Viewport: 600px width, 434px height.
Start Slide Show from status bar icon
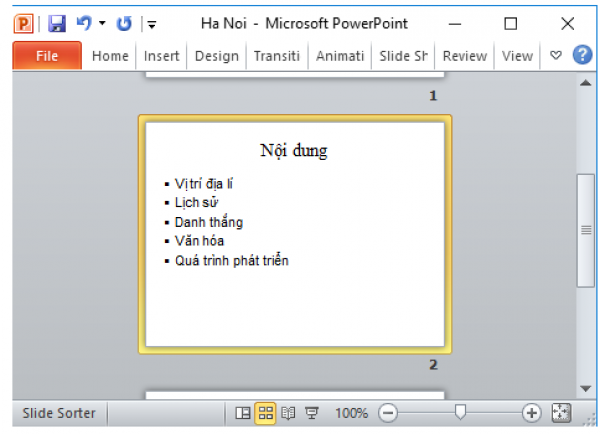(311, 413)
